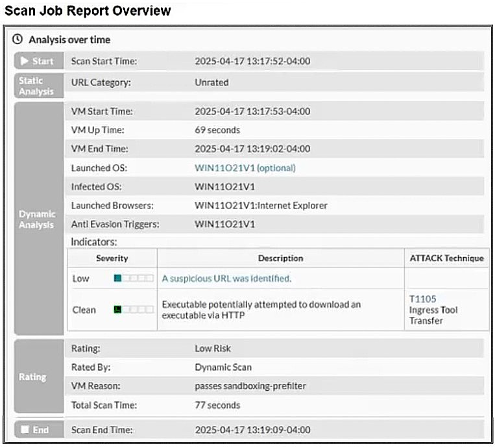
Task: Select the VM End Time value
Action: point(252,149)
